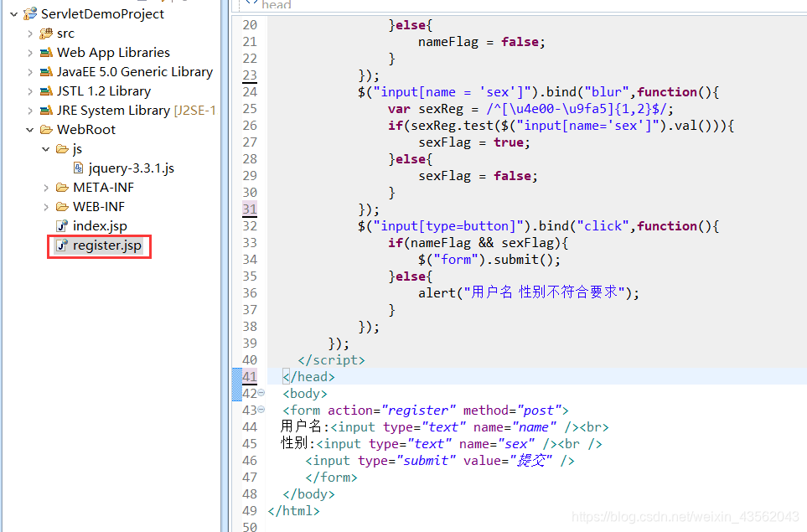Image resolution: width=807 pixels, height=532 pixels.
Task: Open index.jsp in the explorer
Action: (x=100, y=226)
